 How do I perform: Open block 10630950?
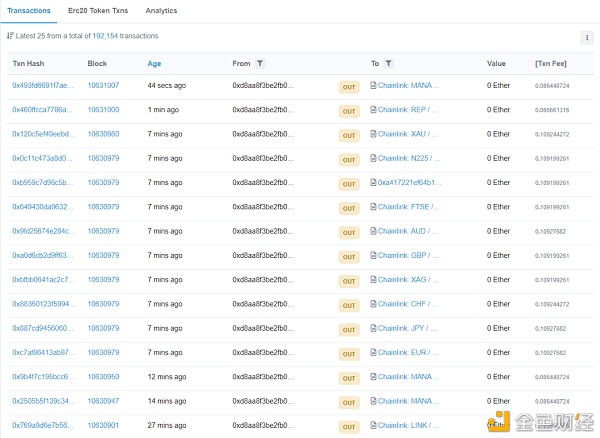pos(103,377)
